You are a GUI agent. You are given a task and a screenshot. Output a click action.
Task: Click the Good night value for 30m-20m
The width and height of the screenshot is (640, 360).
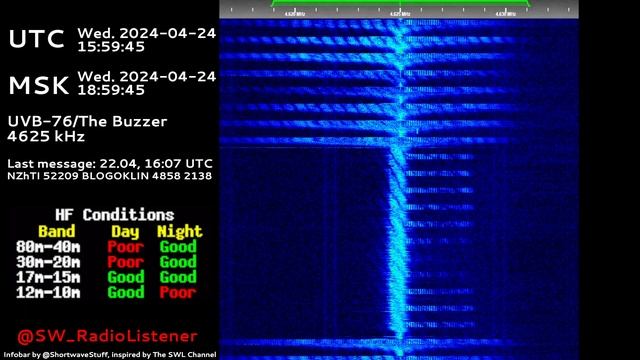coord(178,262)
